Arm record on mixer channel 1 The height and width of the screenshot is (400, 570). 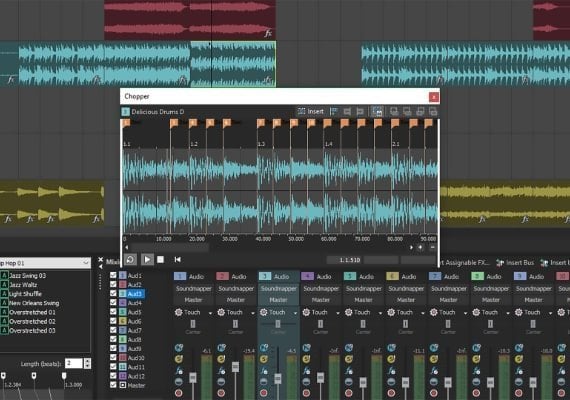178,393
